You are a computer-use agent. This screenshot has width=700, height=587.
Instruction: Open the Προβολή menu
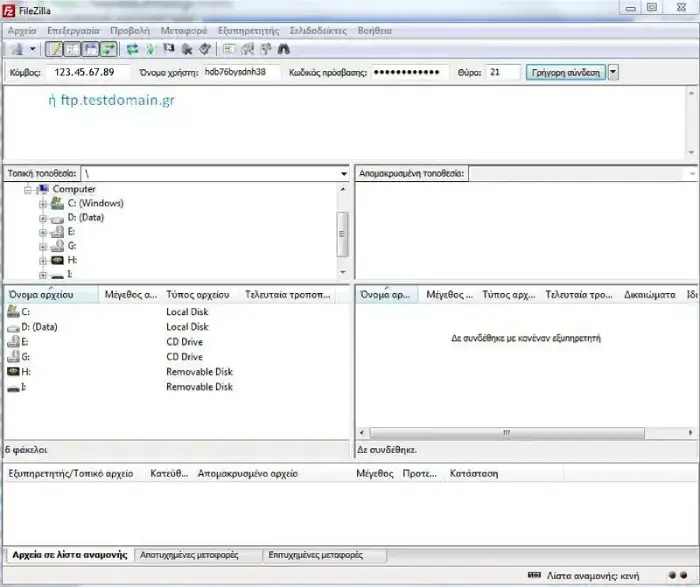[130, 31]
